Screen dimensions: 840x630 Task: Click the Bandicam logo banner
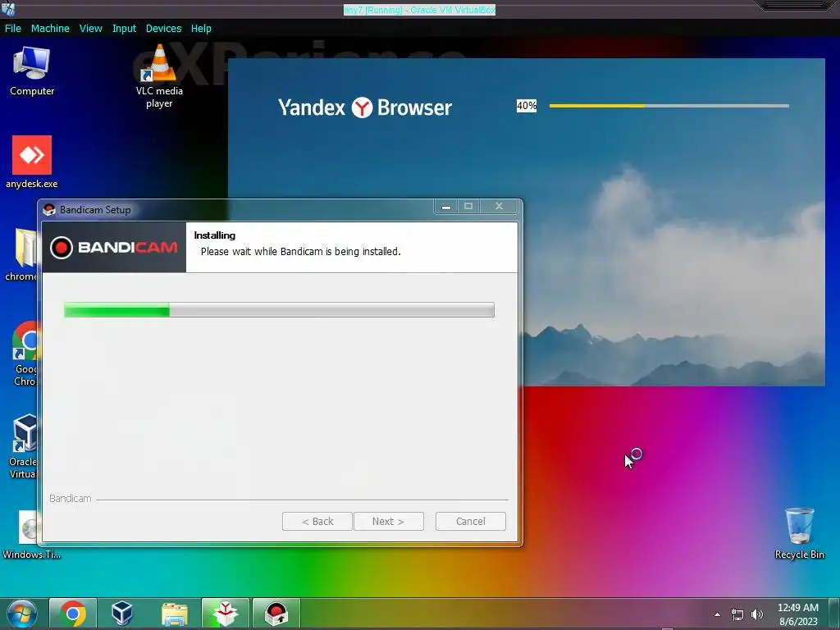coord(114,248)
